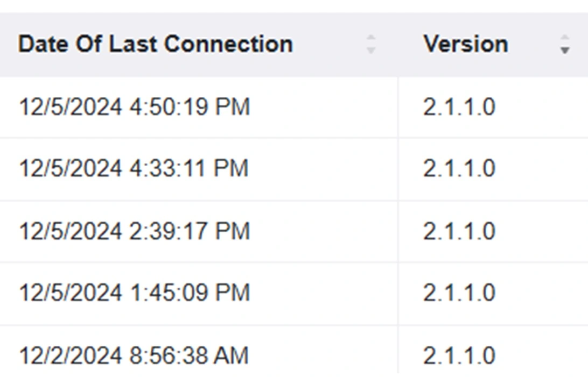The height and width of the screenshot is (377, 588).
Task: Sort by Date Of Last Connection arrows
Action: pyautogui.click(x=370, y=44)
